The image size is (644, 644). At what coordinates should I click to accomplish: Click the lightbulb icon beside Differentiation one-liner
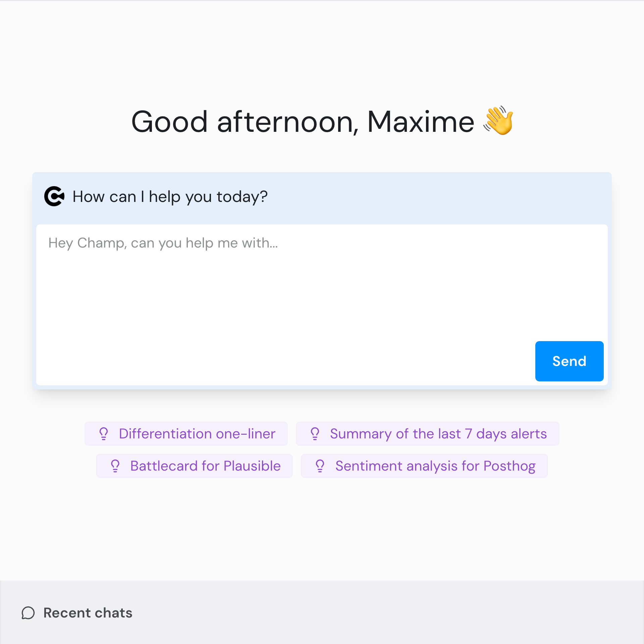coord(104,434)
